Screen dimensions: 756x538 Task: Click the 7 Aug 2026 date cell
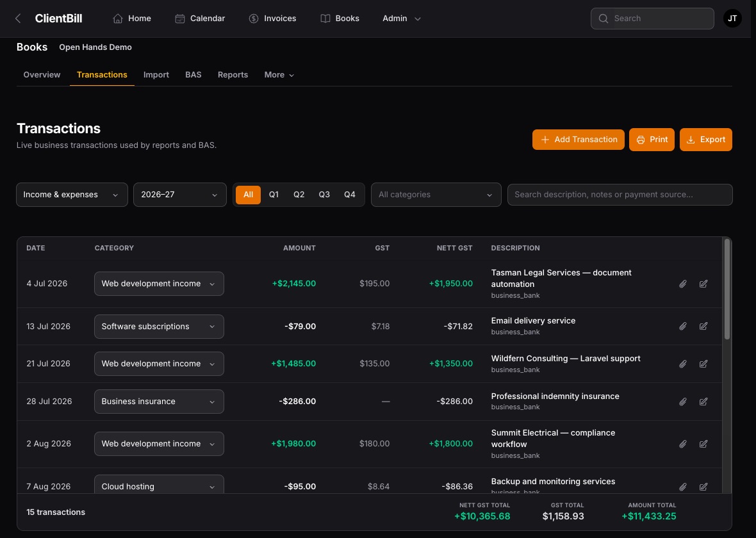[48, 486]
